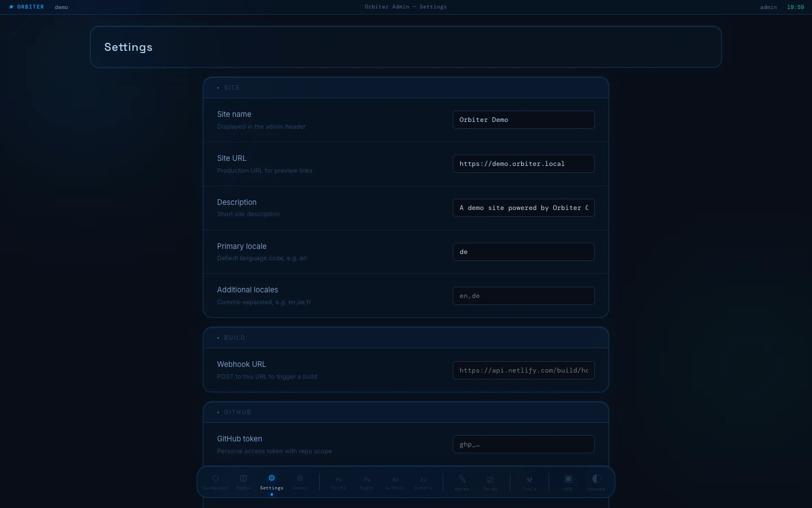
Task: Click into the GitHub token field
Action: [524, 444]
